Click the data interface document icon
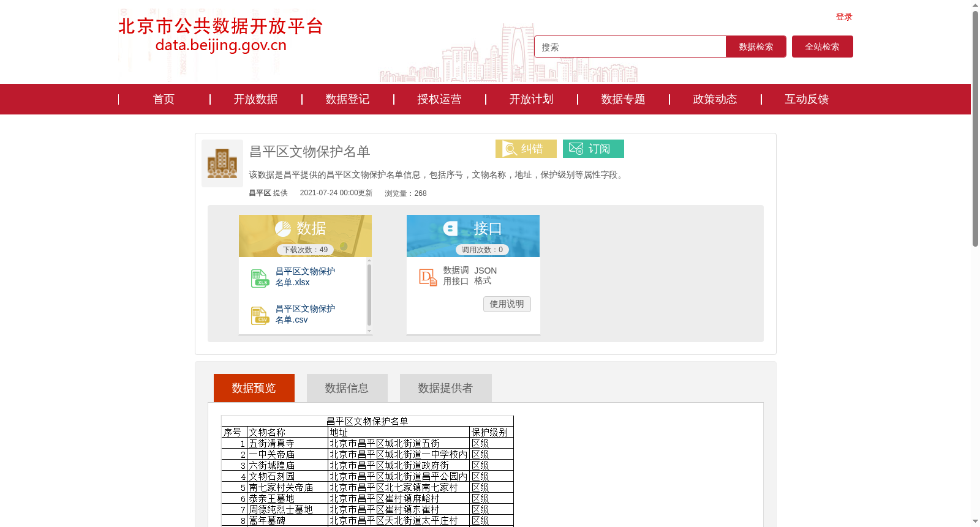Viewport: 980px width, 527px height. click(x=428, y=277)
